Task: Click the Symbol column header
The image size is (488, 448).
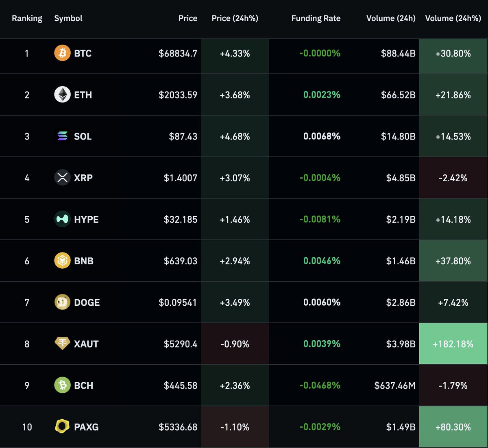Action: click(68, 18)
